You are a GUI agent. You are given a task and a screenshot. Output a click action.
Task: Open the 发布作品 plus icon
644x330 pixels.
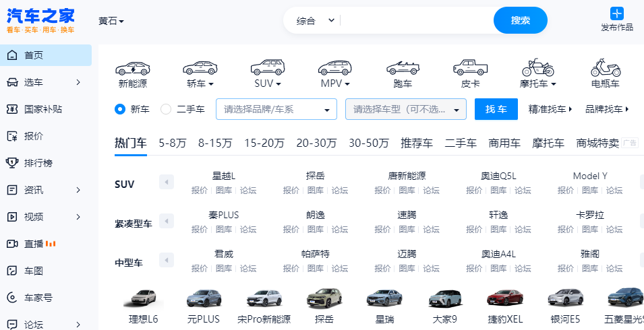coord(617,13)
